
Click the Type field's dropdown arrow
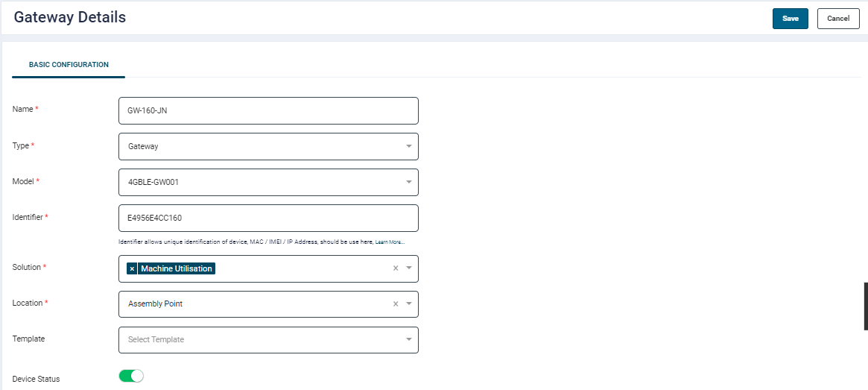pos(408,146)
